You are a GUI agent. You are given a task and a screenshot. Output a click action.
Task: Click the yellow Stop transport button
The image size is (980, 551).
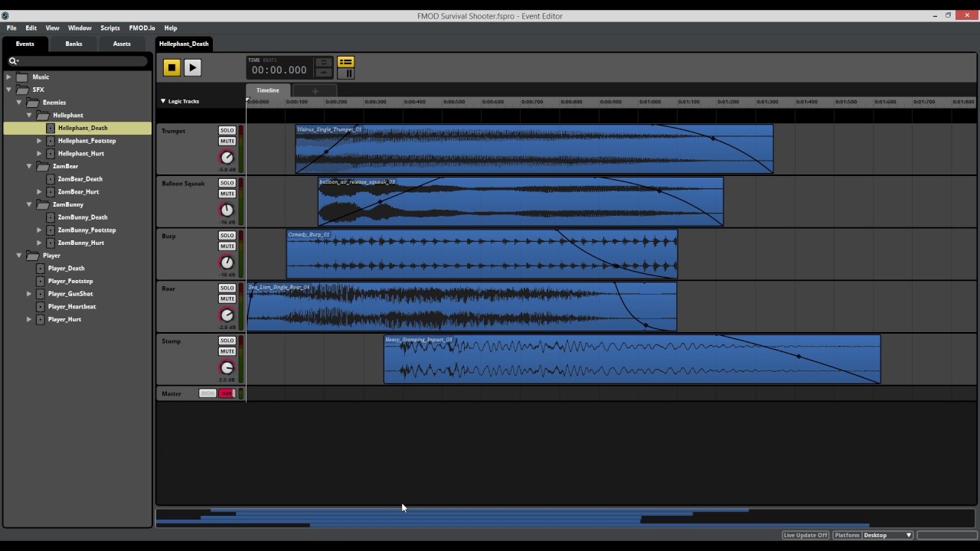click(x=171, y=68)
